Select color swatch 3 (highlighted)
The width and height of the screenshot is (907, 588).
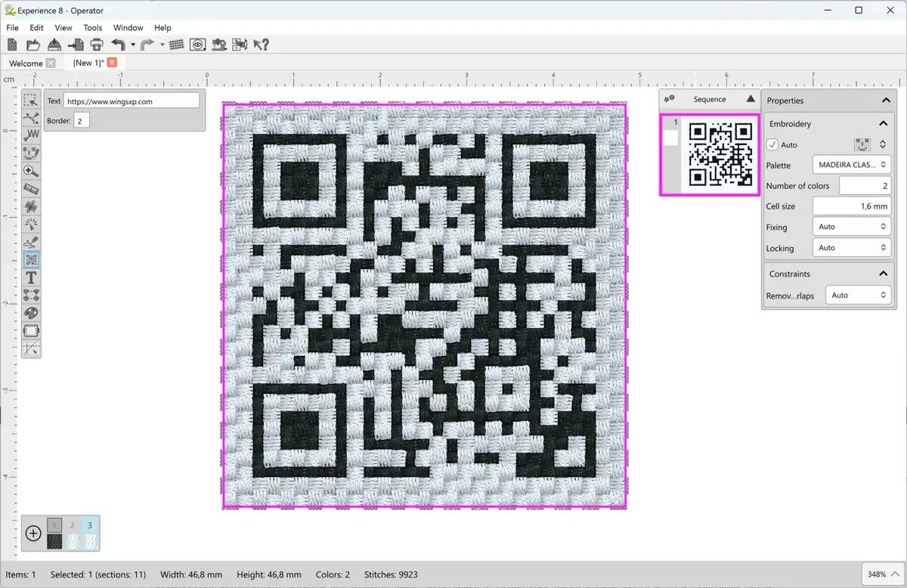point(90,534)
